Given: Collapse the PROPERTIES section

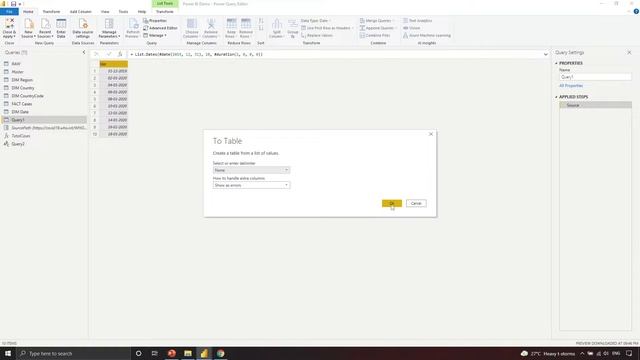Looking at the screenshot, I should point(556,63).
